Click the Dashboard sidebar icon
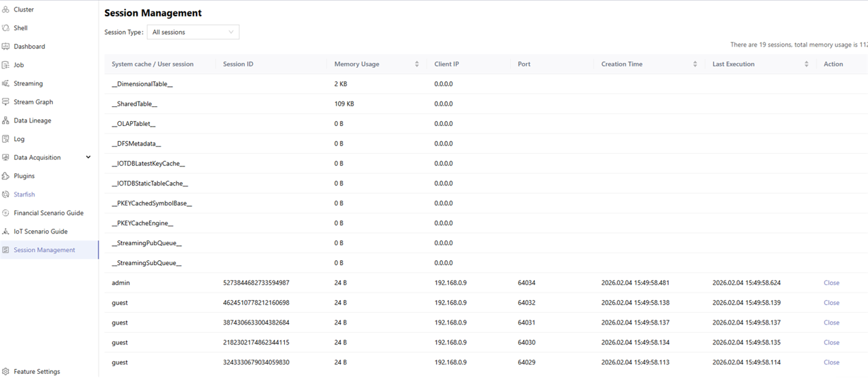 point(5,47)
